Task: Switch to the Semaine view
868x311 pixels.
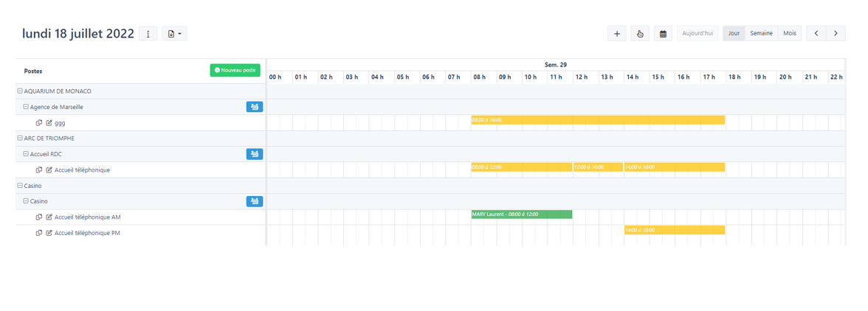Action: point(761,34)
